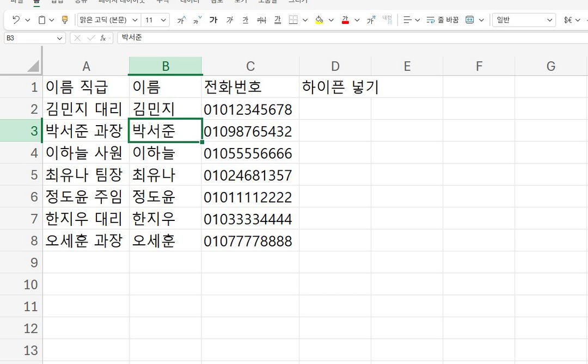Screen dimensions: 588x364
Task: Select column E header
Action: click(x=407, y=66)
